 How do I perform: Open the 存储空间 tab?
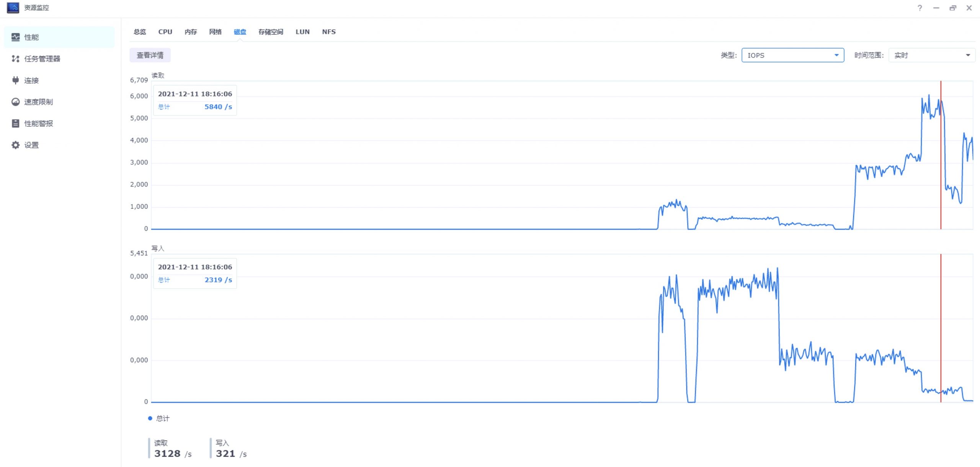pos(270,32)
